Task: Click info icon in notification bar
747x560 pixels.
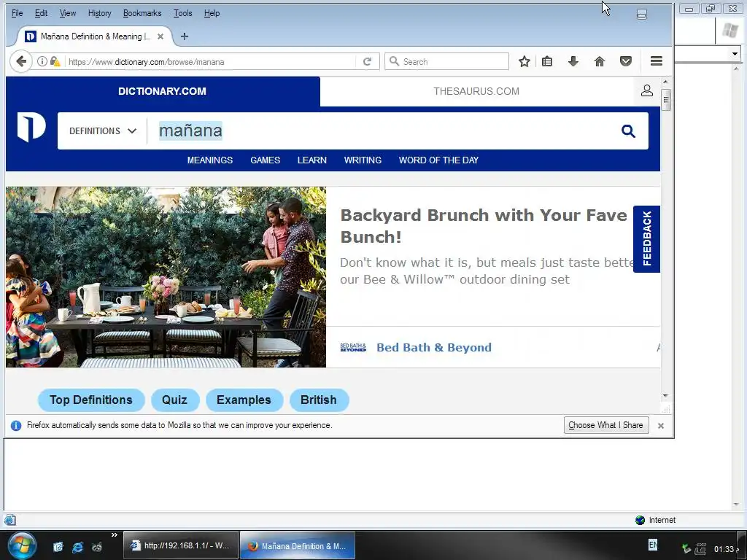Action: (x=16, y=425)
